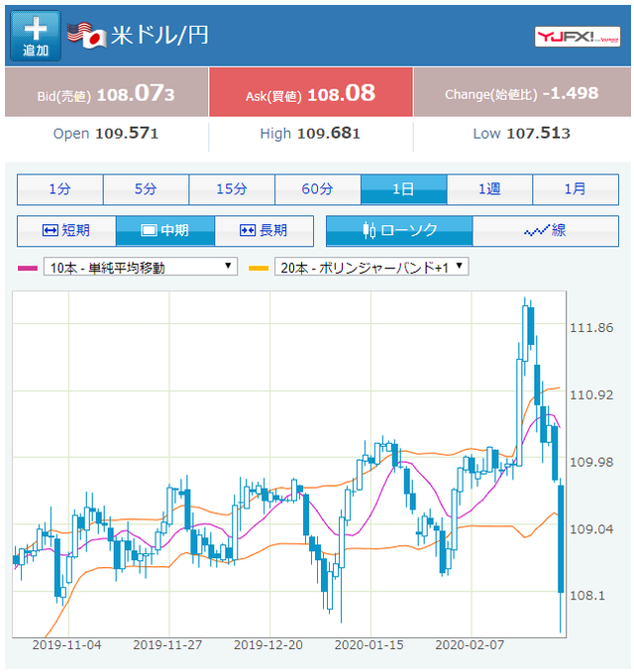Click the magenta moving average color swatch

28,269
